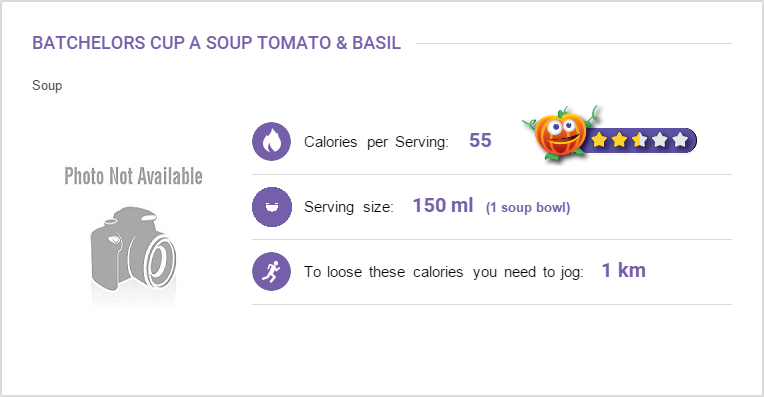
Task: Click the flame calories icon
Action: click(271, 141)
